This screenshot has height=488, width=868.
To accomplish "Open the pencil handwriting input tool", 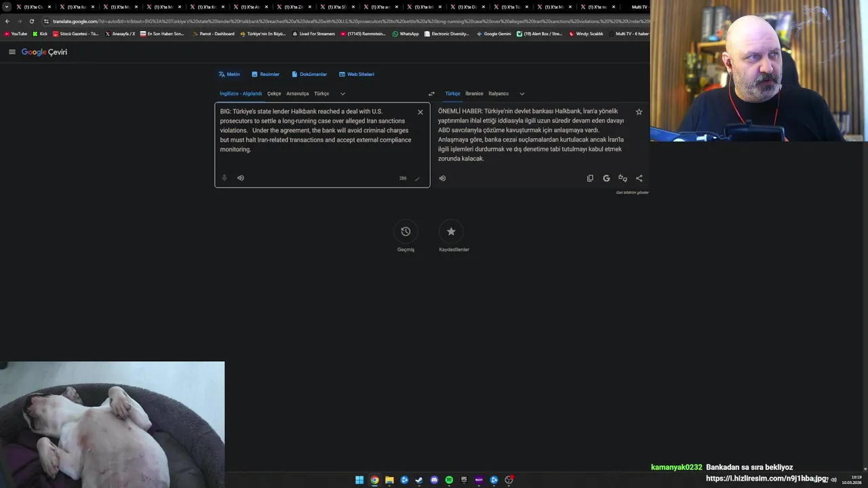I will click(x=417, y=179).
